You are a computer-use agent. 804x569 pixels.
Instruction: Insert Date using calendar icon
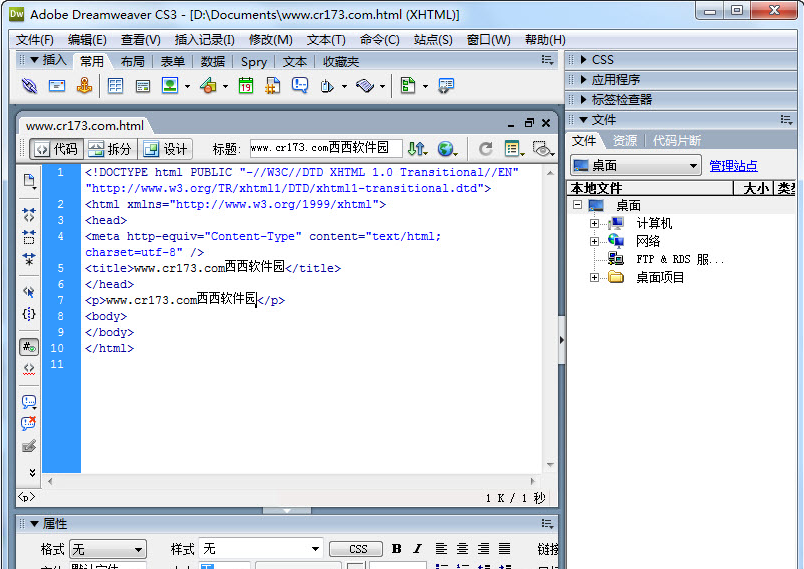246,85
